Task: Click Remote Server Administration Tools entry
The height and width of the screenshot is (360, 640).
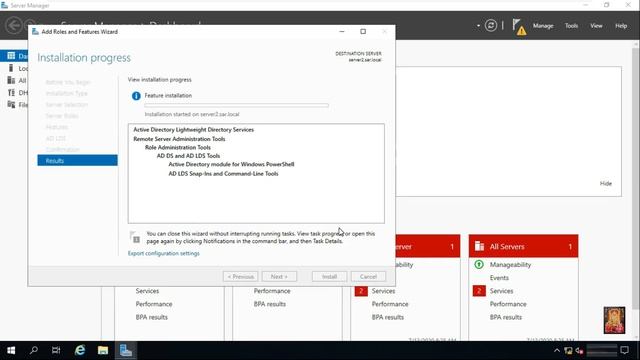Action: pos(179,139)
